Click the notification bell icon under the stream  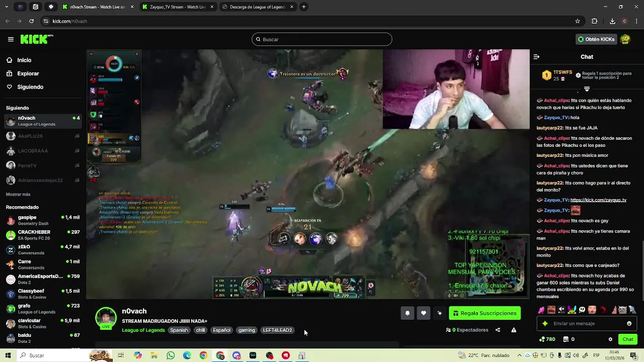pos(407,313)
